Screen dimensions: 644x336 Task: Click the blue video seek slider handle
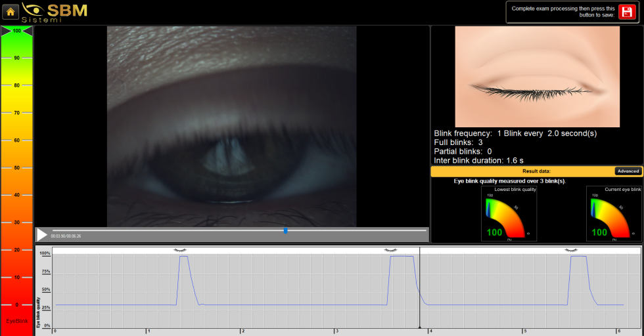[285, 230]
